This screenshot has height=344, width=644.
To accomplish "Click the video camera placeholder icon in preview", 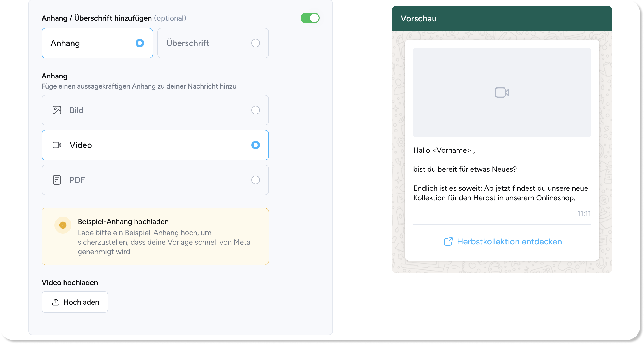I will click(x=502, y=92).
